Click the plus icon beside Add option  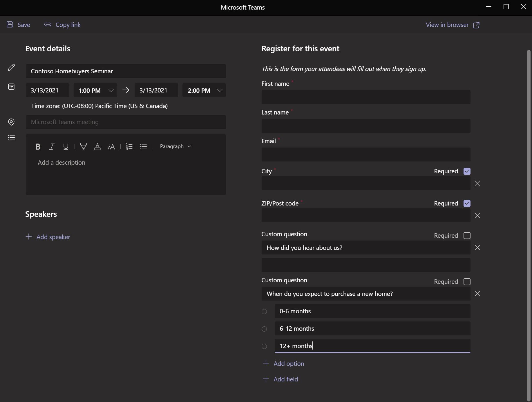click(x=266, y=363)
